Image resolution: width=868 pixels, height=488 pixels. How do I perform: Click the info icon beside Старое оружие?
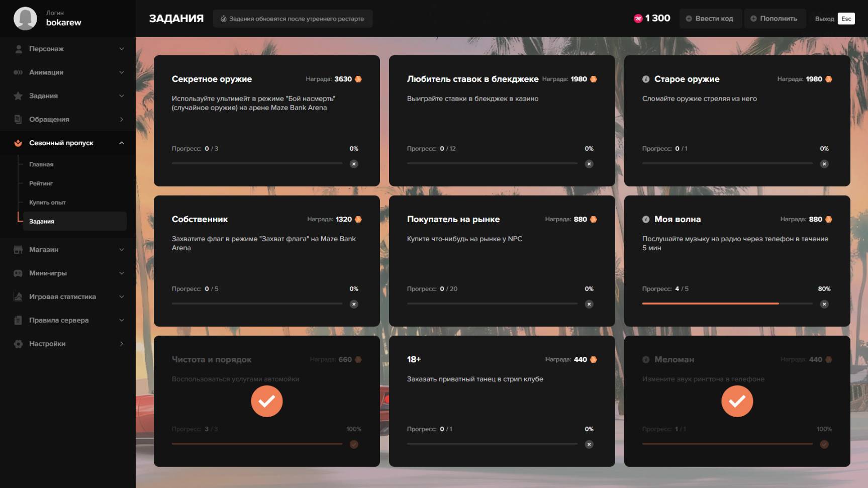tap(646, 79)
